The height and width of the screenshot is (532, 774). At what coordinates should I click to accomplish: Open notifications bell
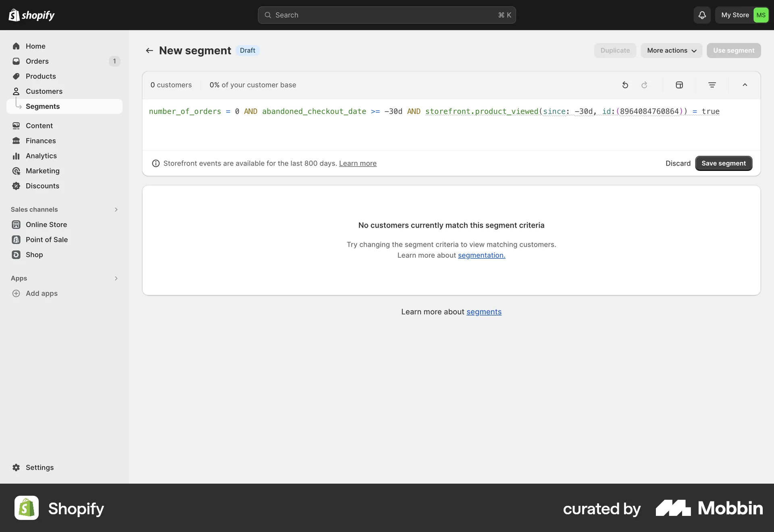701,15
